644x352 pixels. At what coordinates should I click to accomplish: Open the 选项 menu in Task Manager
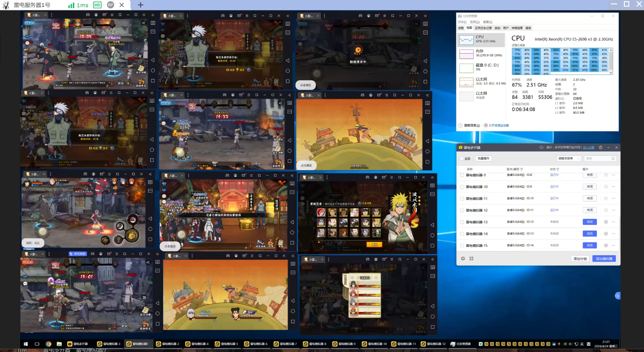click(475, 22)
